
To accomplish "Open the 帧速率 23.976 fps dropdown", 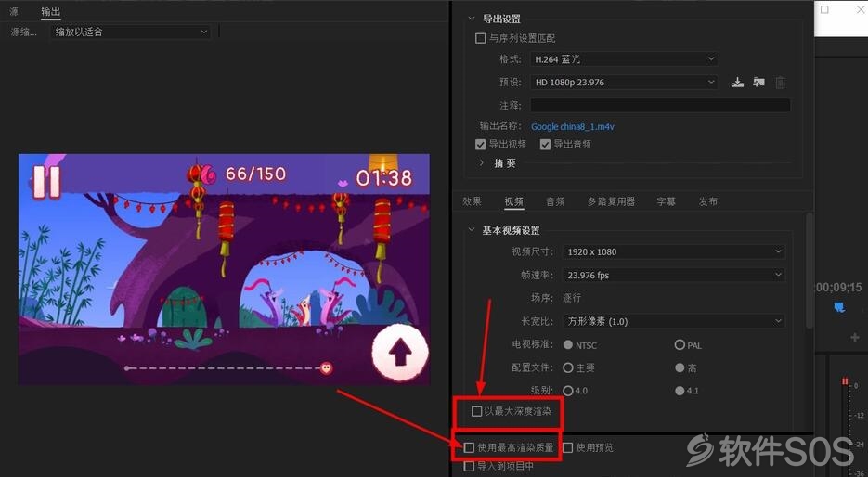I will point(674,275).
